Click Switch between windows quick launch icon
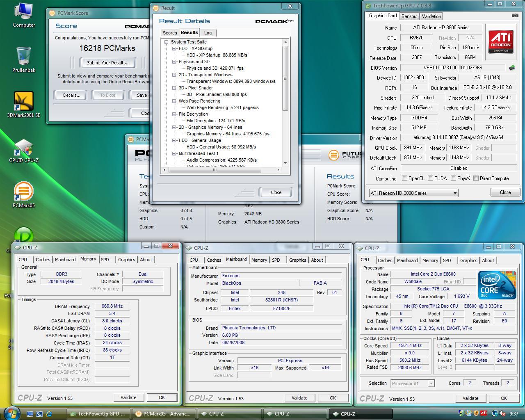 [39, 414]
